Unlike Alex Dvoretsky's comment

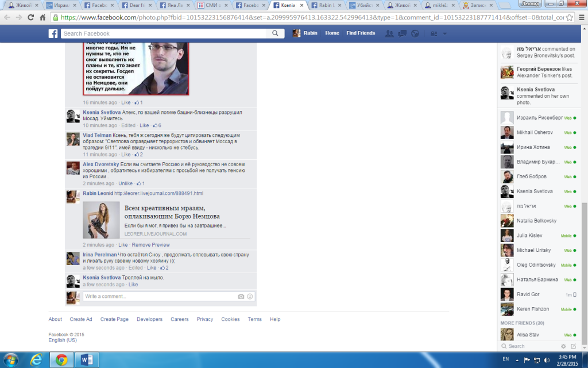click(x=125, y=183)
